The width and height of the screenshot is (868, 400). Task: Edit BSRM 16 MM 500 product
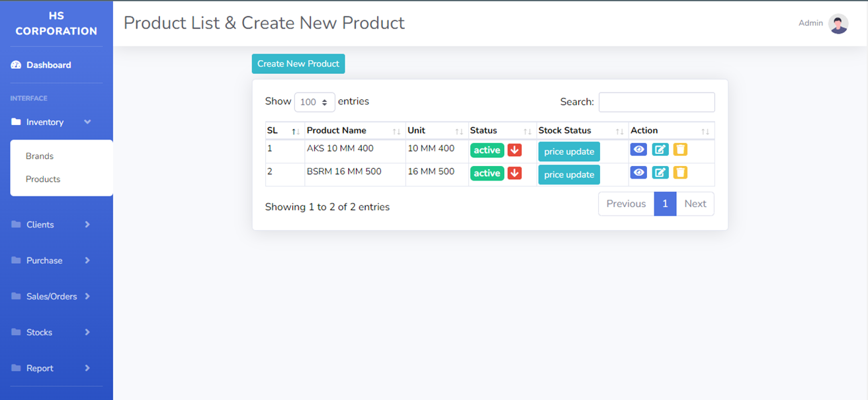pos(660,173)
